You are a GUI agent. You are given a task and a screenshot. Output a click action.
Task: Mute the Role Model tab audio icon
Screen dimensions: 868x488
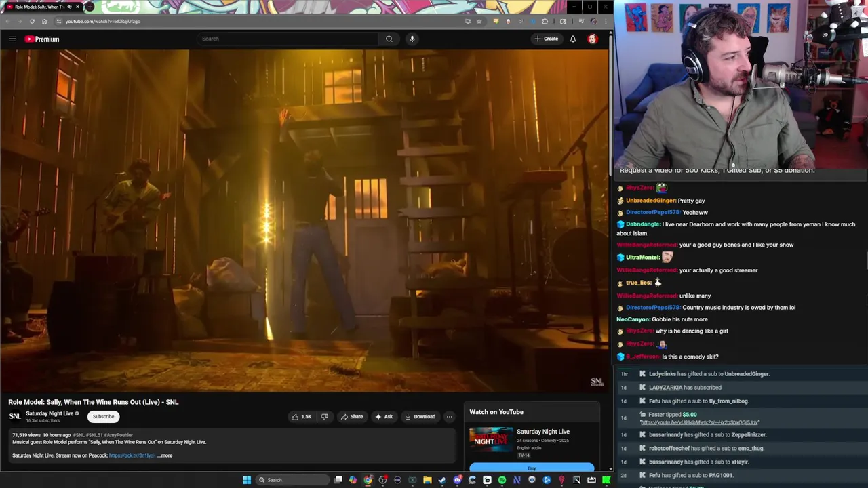point(69,7)
